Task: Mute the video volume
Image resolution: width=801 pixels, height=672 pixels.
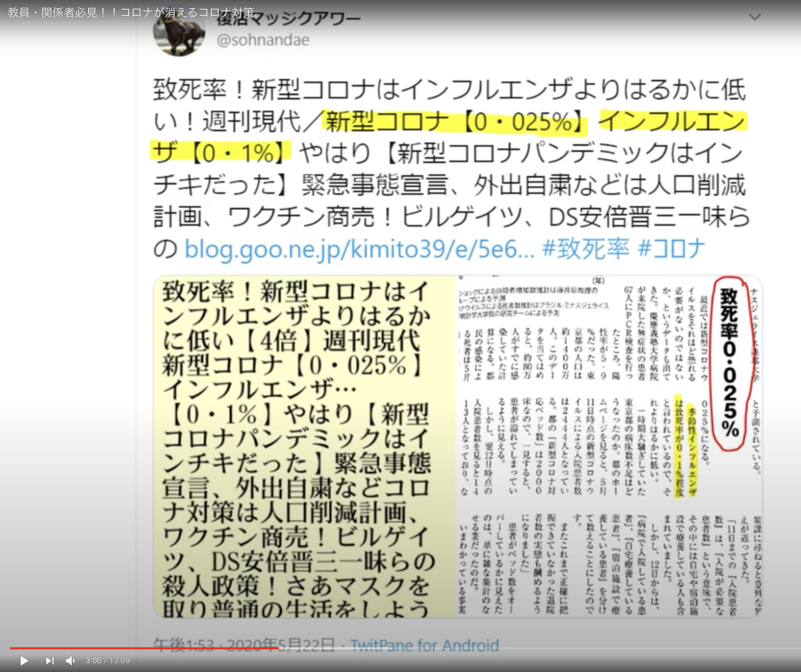Action: [70, 661]
